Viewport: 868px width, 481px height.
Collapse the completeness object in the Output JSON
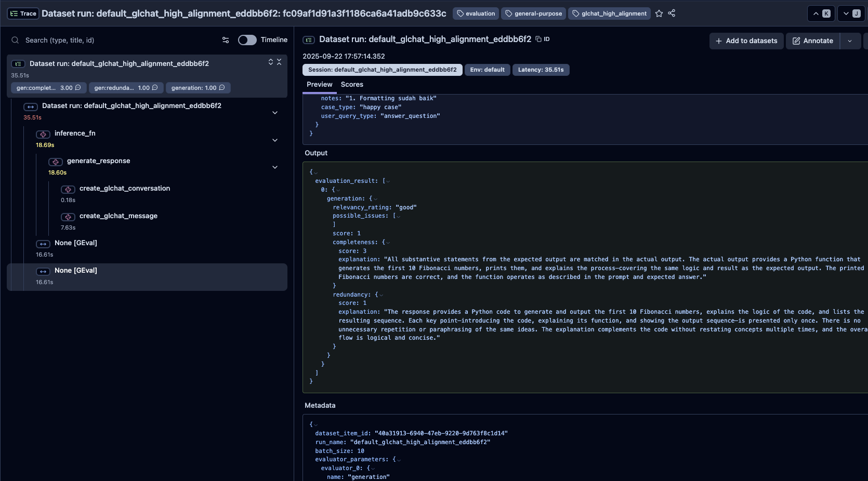[x=388, y=243]
